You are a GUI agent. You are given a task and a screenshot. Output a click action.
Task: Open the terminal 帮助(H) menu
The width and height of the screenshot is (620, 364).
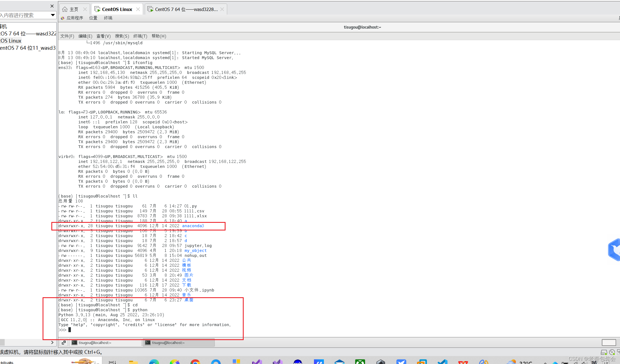(159, 36)
